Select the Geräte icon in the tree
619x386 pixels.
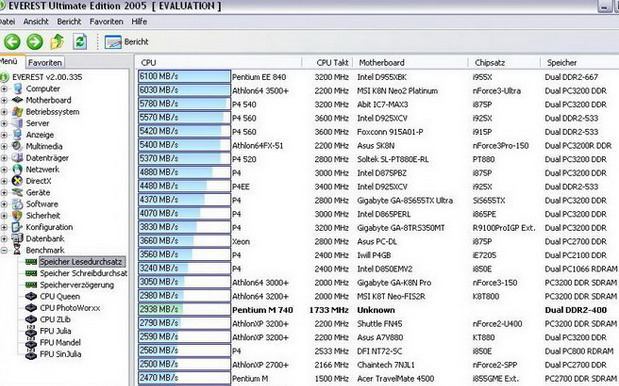tap(18, 193)
